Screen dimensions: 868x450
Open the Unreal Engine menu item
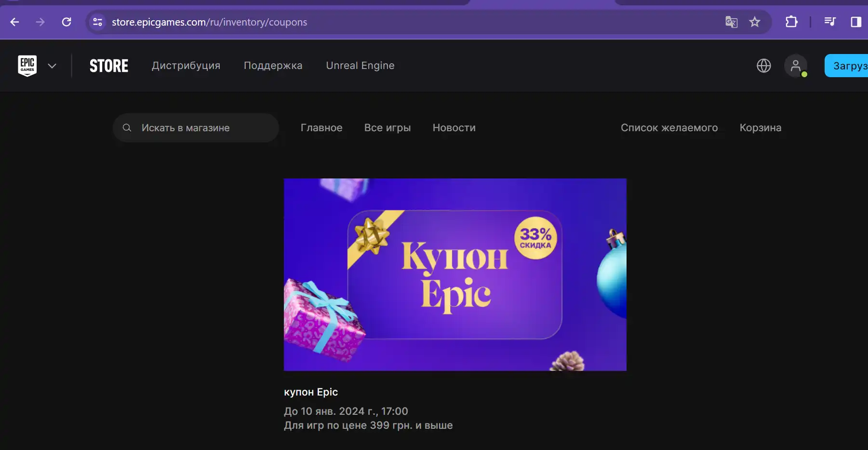[x=361, y=66]
